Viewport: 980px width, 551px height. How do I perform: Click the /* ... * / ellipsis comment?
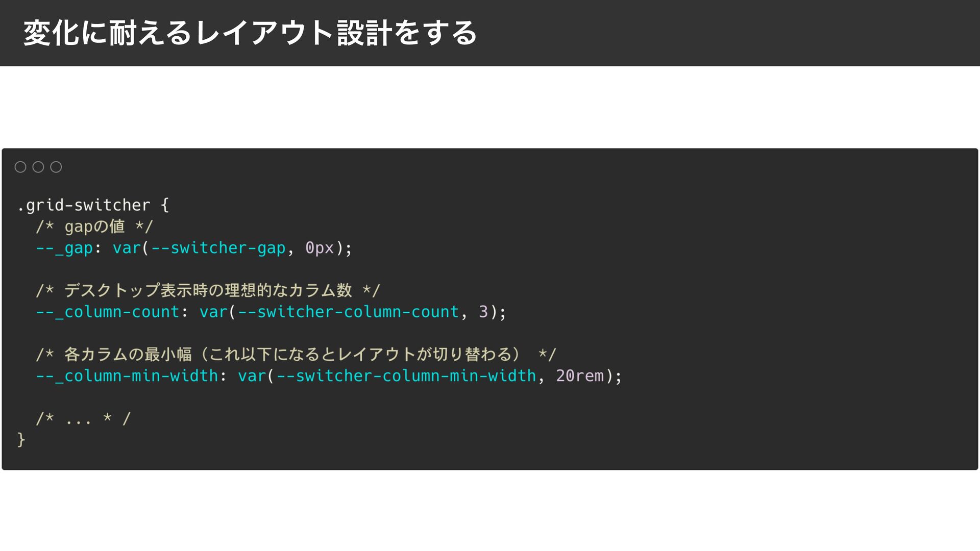(x=84, y=419)
